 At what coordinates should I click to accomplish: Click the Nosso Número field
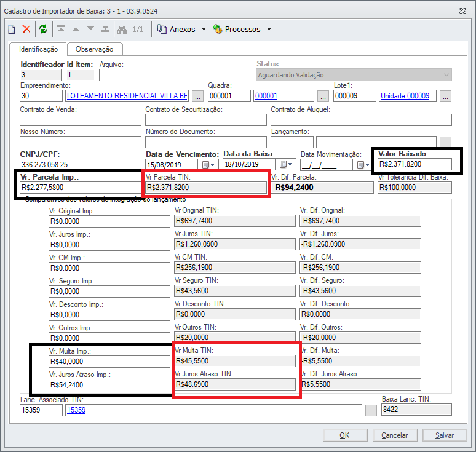tap(81, 142)
